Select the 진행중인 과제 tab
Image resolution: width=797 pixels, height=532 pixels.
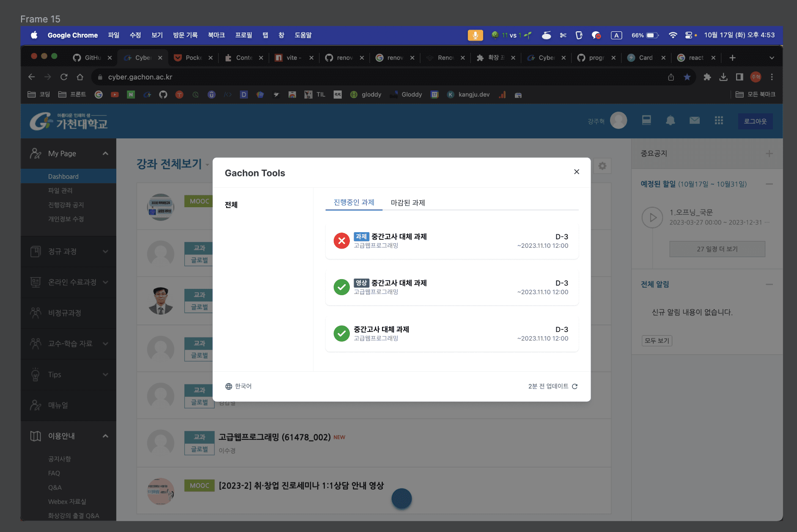[354, 203]
